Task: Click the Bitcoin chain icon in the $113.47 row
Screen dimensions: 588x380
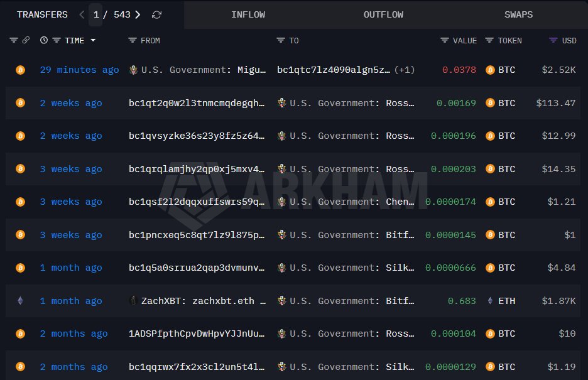Action: (x=21, y=102)
